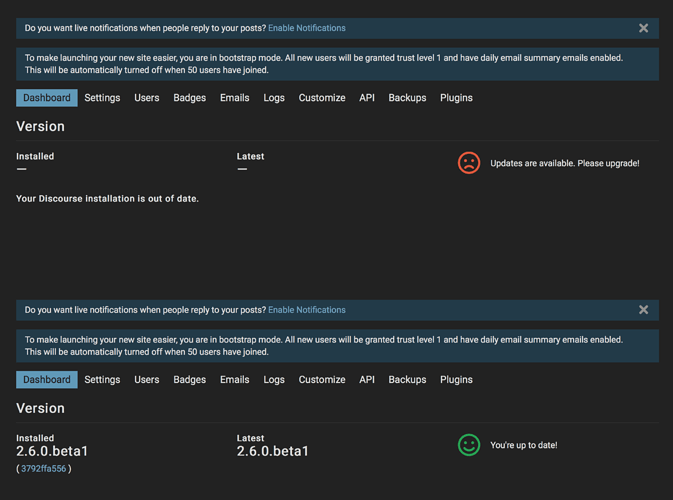Open Settings tab in upper panel
This screenshot has width=673, height=500.
coord(102,98)
